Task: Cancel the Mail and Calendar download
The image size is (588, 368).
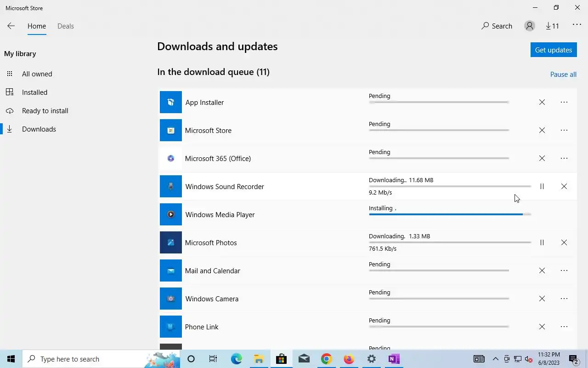Action: pos(542,270)
